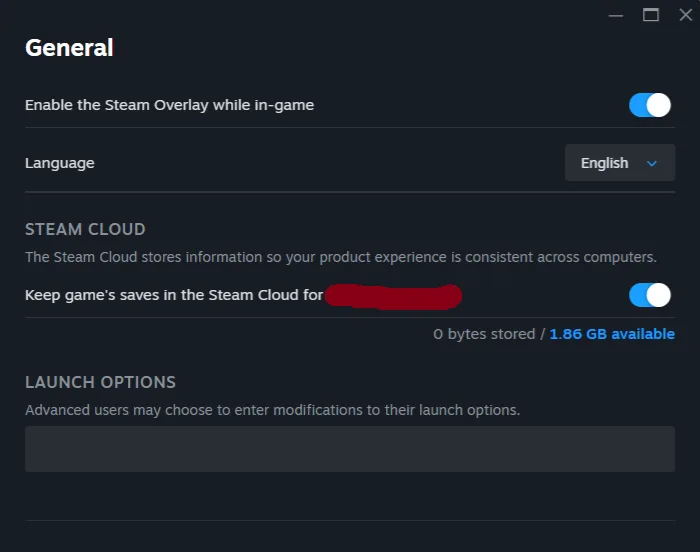The width and height of the screenshot is (700, 552).
Task: Click the General page heading
Action: coord(69,47)
